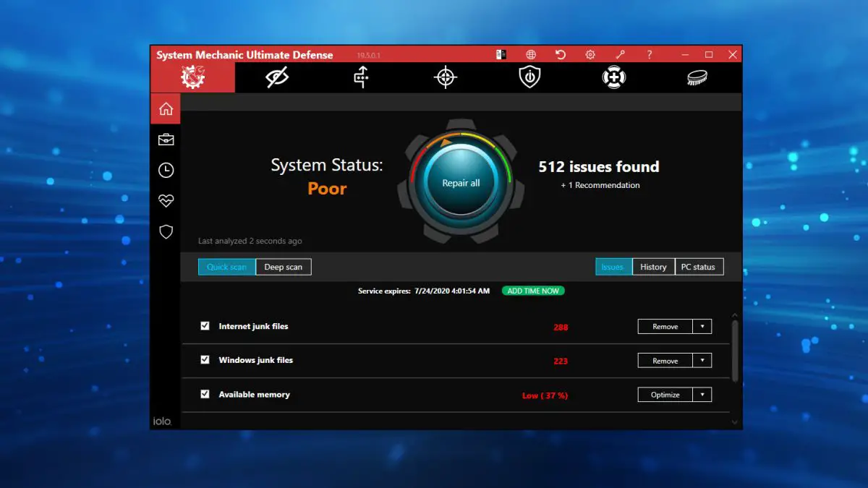Image resolution: width=868 pixels, height=488 pixels.
Task: Click the "512 issues found" text
Action: [x=599, y=167]
